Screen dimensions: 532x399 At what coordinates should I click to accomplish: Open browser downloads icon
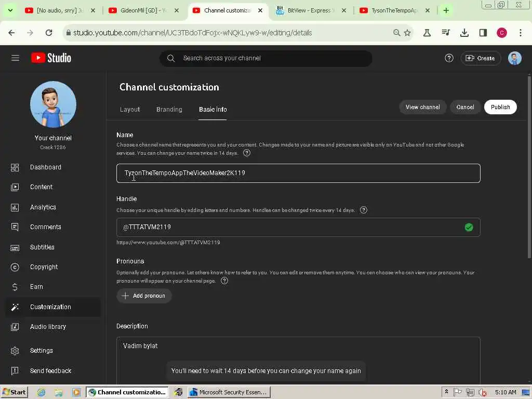(x=464, y=33)
